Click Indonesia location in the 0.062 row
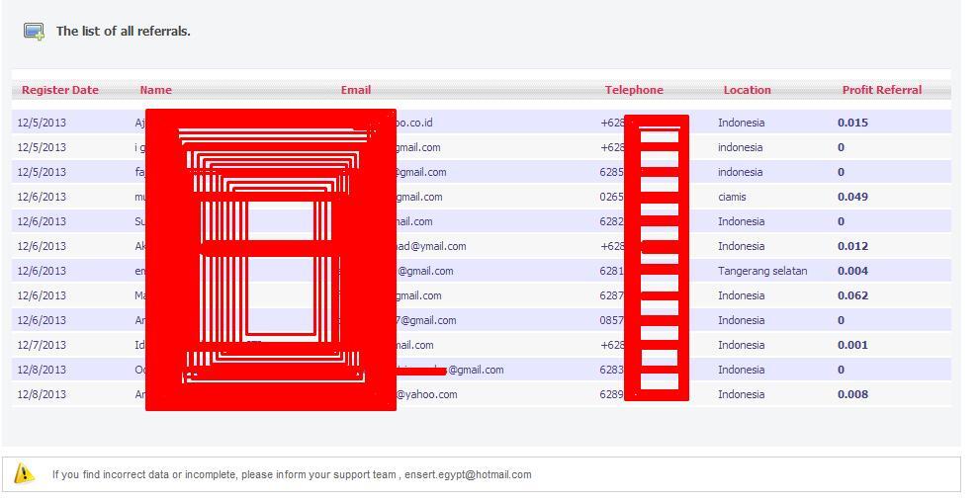 (x=742, y=295)
